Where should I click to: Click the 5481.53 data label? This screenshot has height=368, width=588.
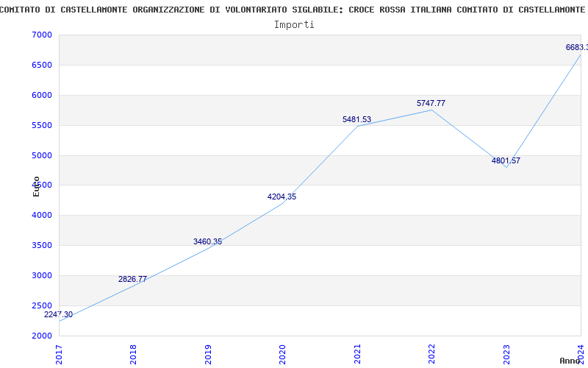[356, 119]
